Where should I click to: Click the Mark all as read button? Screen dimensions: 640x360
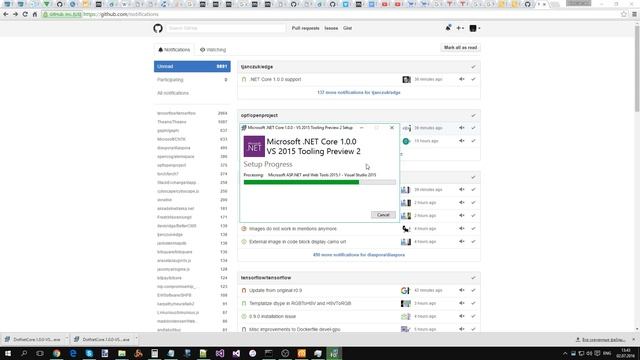coord(460,48)
